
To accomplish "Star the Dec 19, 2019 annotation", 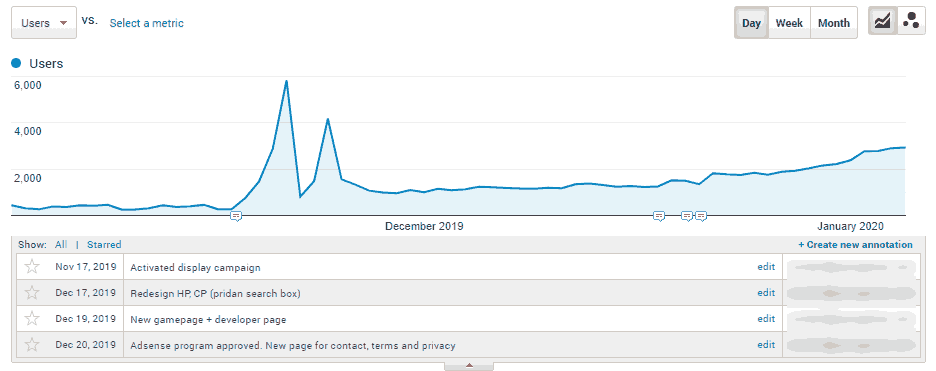I will [32, 319].
